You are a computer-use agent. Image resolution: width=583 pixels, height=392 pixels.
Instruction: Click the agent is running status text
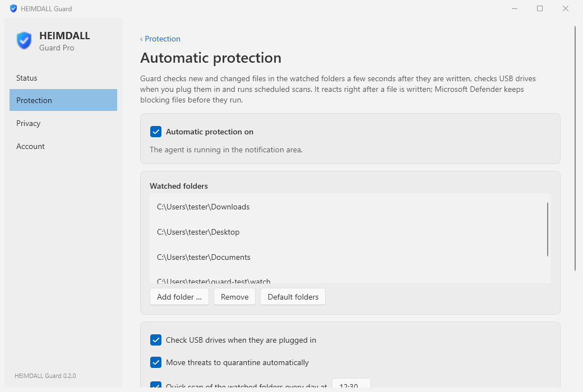(226, 150)
